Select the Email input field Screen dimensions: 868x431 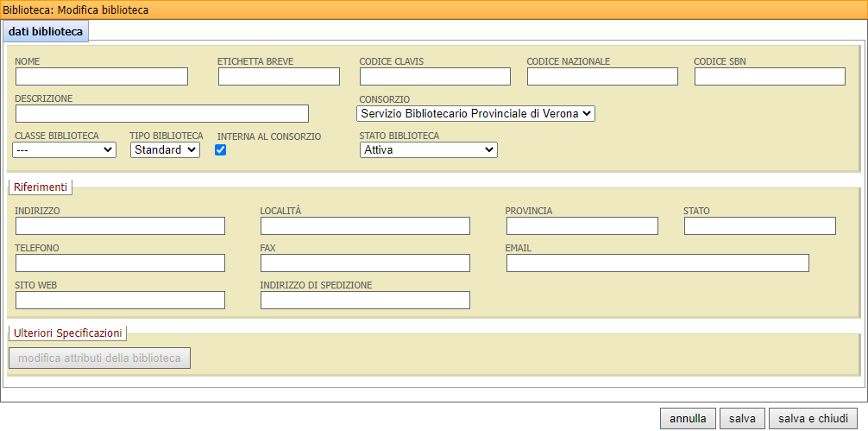pos(657,263)
